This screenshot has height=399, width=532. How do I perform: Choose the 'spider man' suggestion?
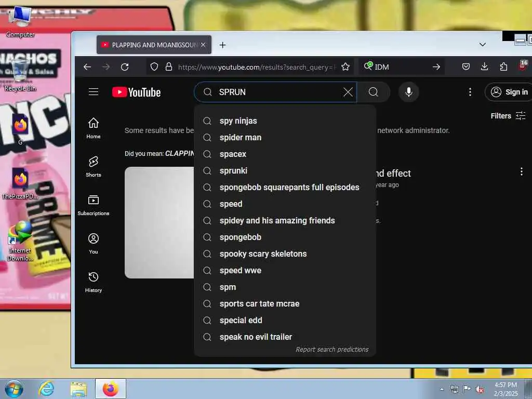pos(285,137)
